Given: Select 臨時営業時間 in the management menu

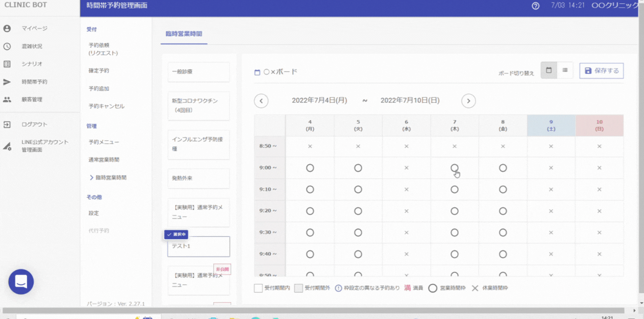Looking at the screenshot, I should [111, 178].
